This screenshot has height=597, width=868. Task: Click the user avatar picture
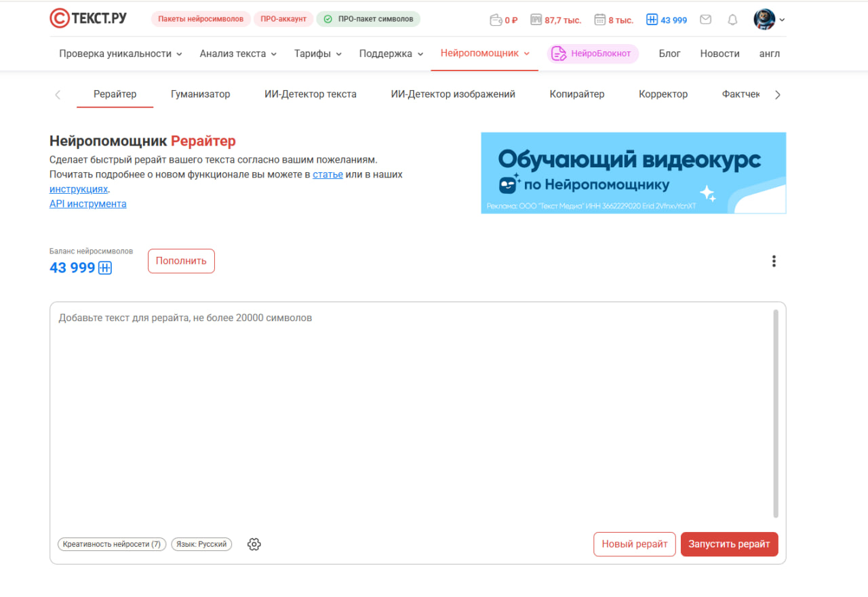coord(764,20)
